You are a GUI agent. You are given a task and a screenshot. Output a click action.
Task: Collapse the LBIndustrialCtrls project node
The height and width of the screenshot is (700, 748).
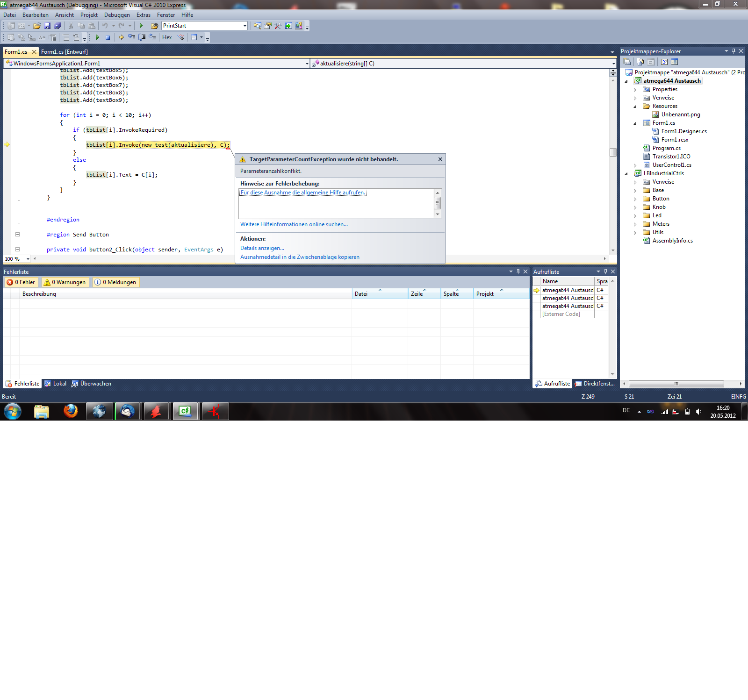626,174
